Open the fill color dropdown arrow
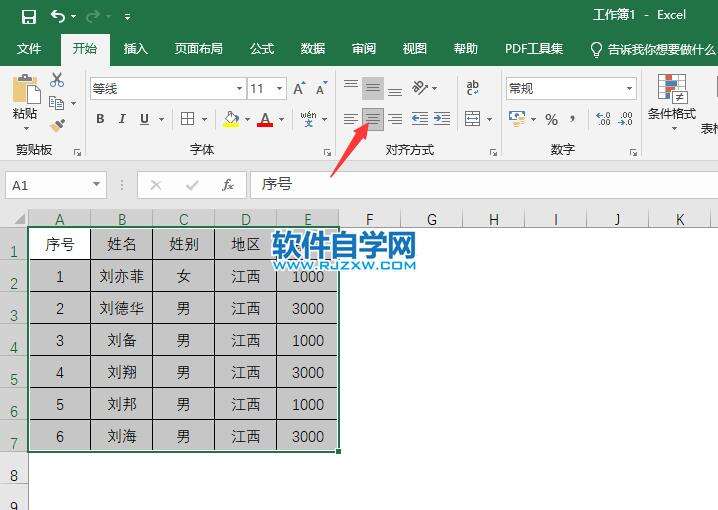Viewport: 718px width, 510px height. click(248, 119)
